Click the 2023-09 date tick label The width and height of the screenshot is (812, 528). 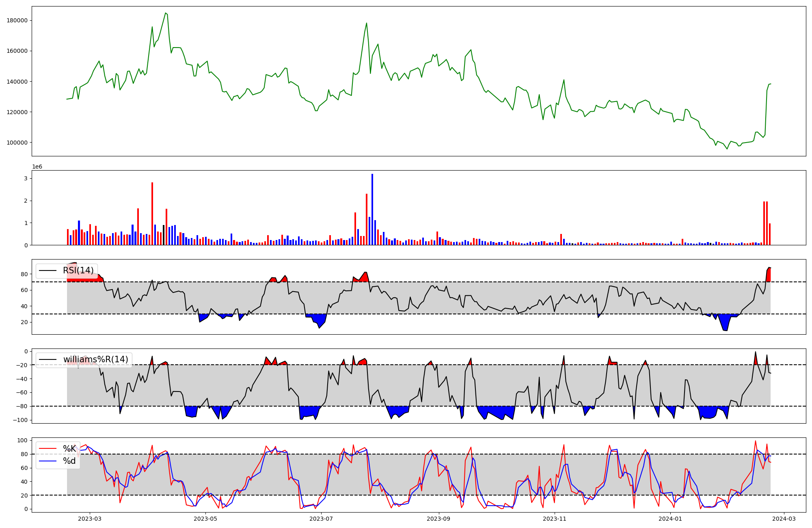[439, 519]
